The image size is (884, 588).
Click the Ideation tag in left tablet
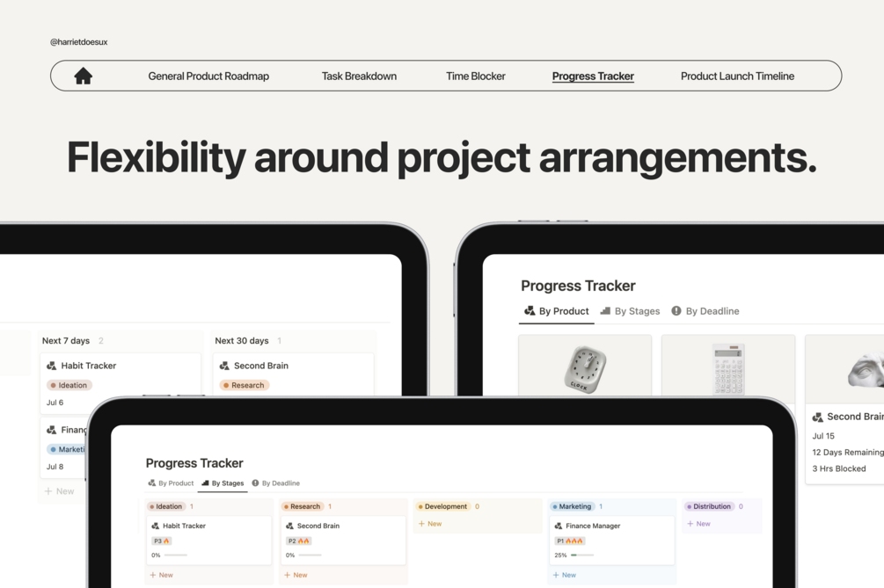(x=69, y=385)
